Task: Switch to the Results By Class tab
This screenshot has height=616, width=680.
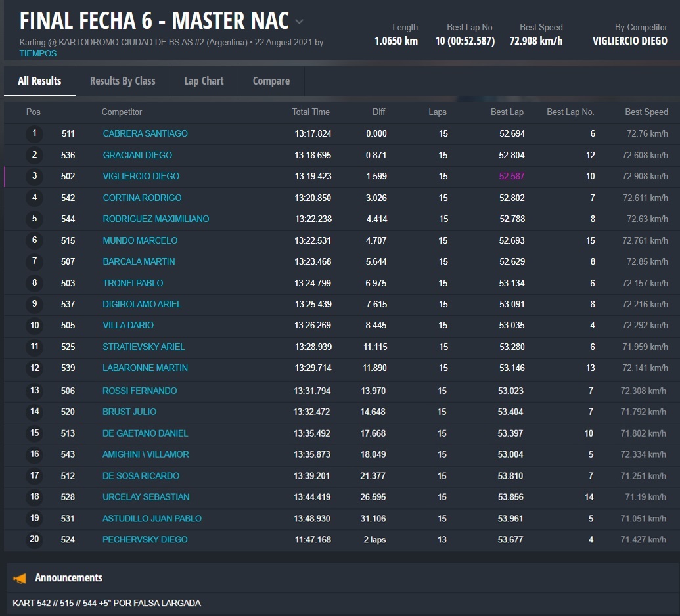Action: [122, 81]
